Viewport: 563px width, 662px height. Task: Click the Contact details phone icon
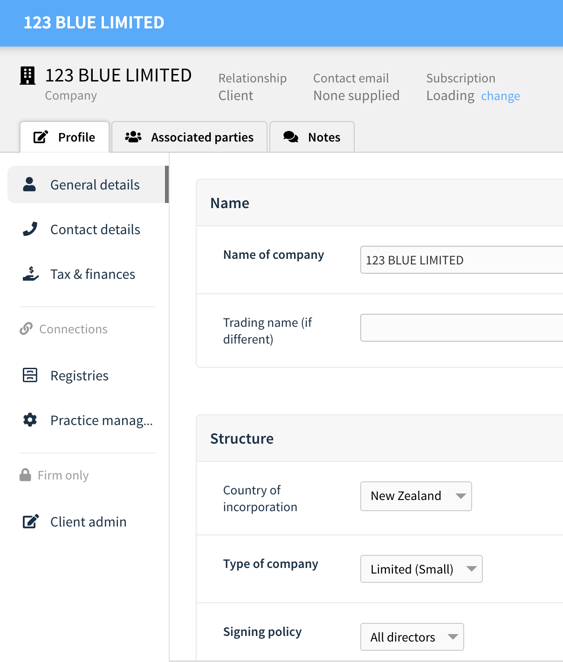point(30,229)
